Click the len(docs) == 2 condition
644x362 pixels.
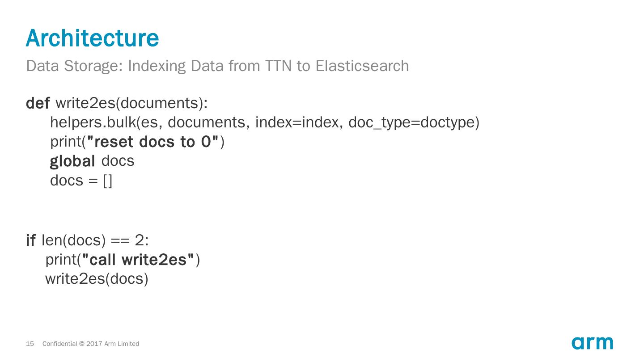(x=94, y=240)
